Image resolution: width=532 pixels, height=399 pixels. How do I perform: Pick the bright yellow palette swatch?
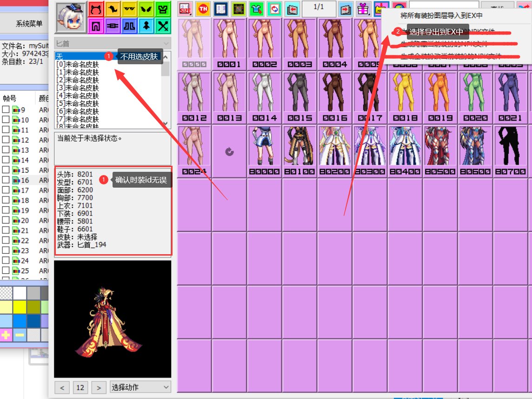[x=20, y=307]
